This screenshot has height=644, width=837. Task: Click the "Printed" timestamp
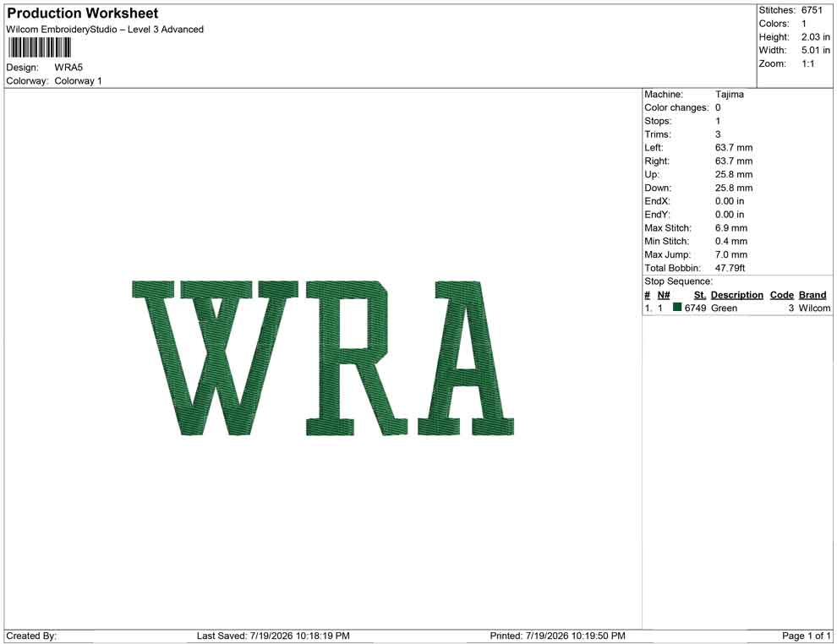click(x=558, y=636)
